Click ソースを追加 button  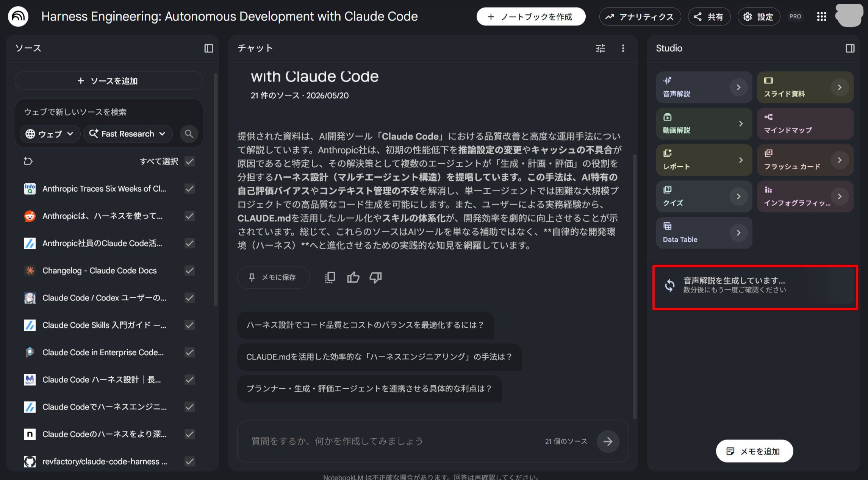tap(109, 80)
